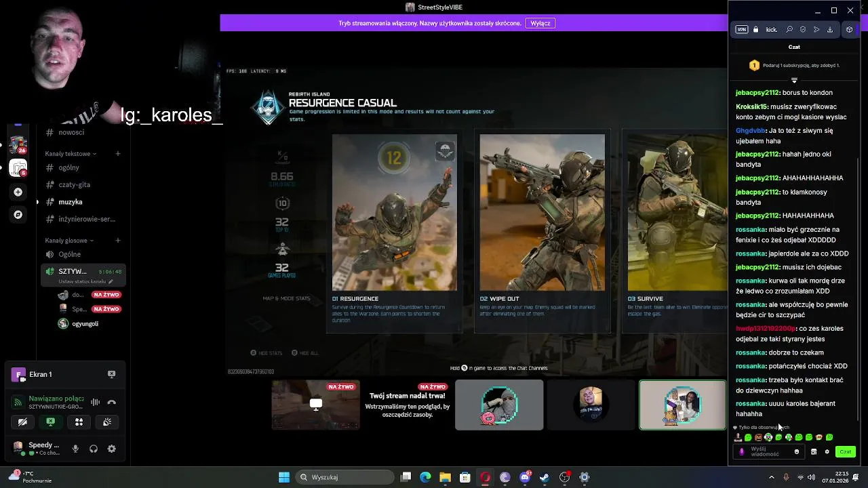
Task: Toggle VPN in browser toolbar
Action: (x=742, y=30)
